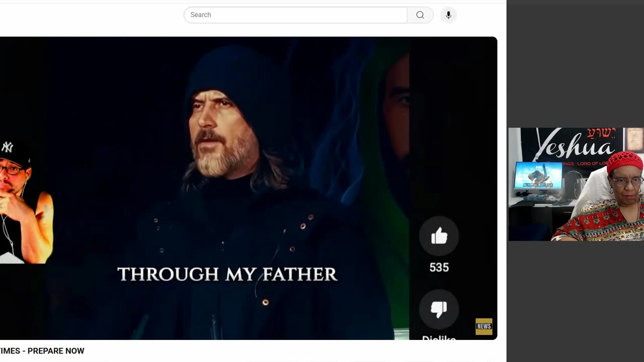Click the webcam feed with Yeshua banner
Screen dimensions: 644x362
coord(576,184)
